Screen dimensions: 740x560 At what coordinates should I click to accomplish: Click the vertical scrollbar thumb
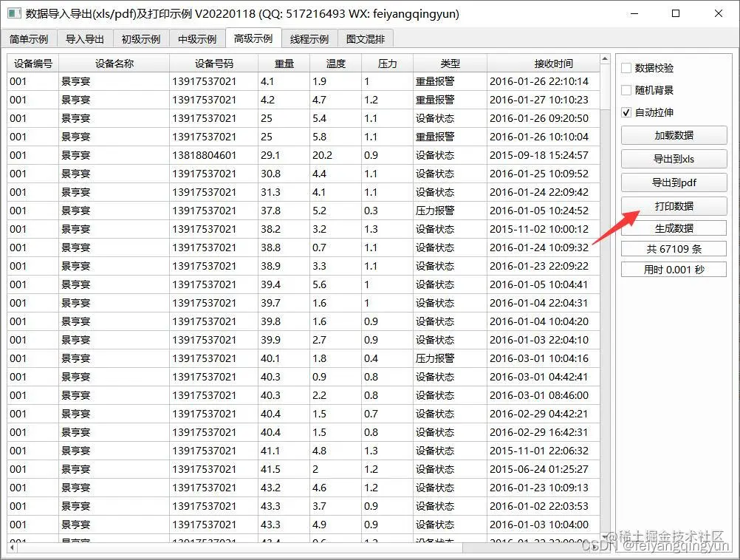605,86
